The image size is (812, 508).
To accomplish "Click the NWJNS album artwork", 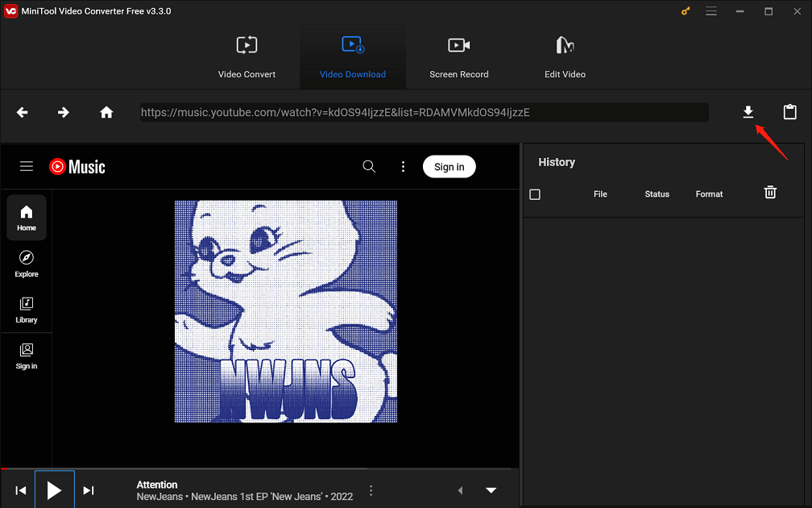I will click(286, 311).
